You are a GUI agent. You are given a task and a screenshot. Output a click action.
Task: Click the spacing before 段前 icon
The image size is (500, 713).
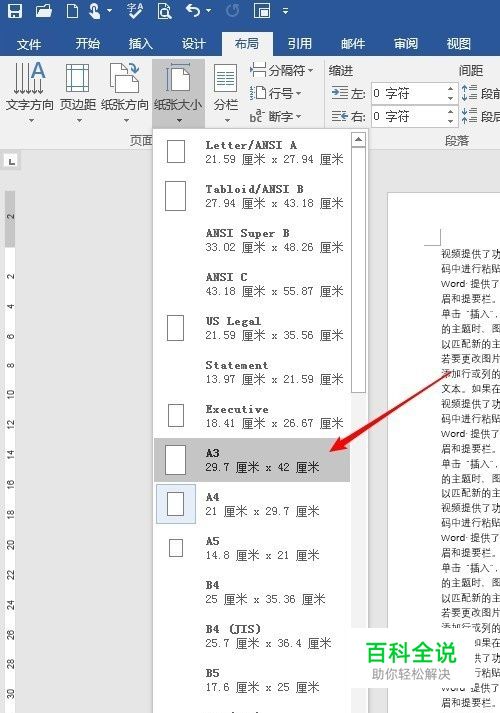point(470,93)
